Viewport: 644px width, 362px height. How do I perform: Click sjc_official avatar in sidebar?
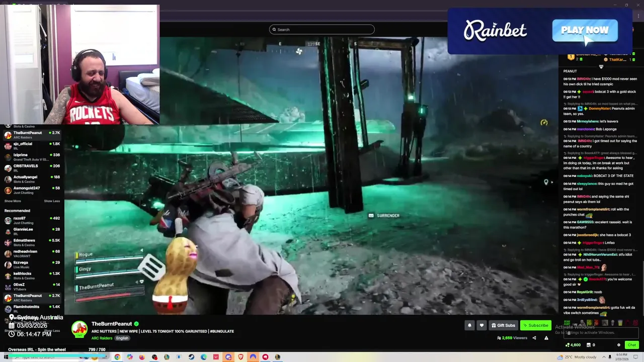coord(8,146)
